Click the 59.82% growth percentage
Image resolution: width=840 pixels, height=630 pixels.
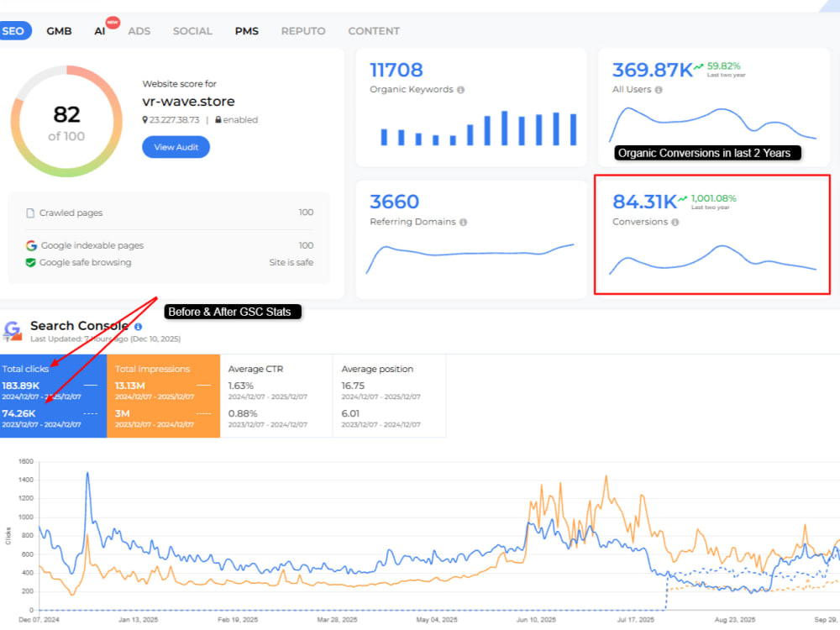click(x=724, y=66)
